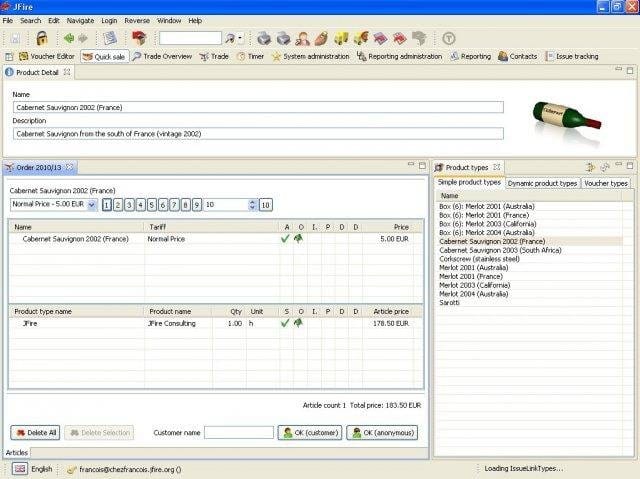
Task: Open the Login menu
Action: click(109, 20)
